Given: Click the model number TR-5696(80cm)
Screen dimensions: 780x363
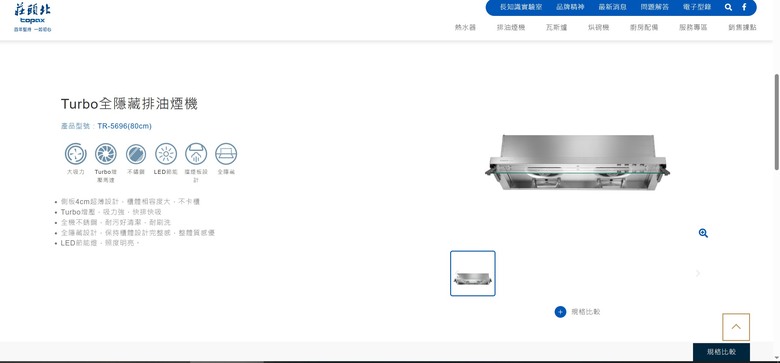Looking at the screenshot, I should (124, 126).
